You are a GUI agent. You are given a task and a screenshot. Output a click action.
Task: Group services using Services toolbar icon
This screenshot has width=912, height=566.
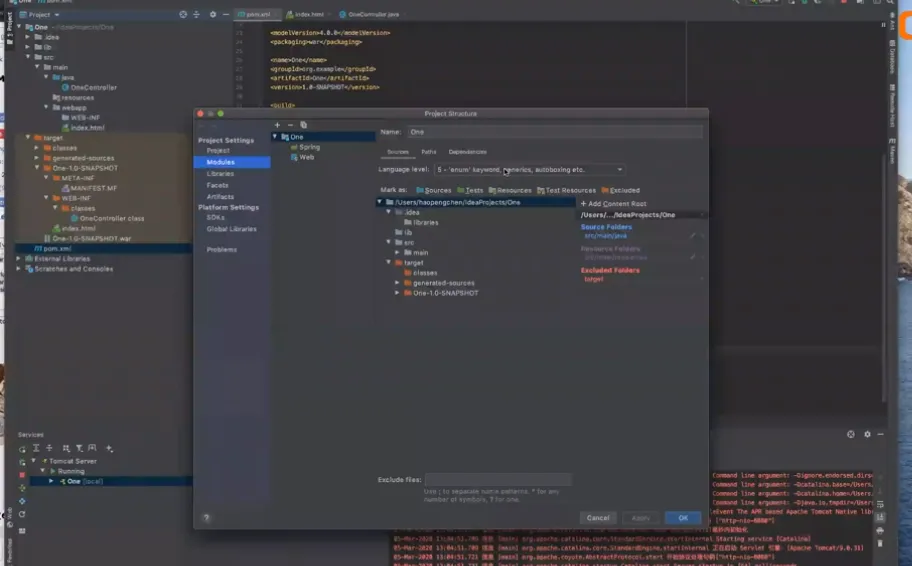pos(66,448)
